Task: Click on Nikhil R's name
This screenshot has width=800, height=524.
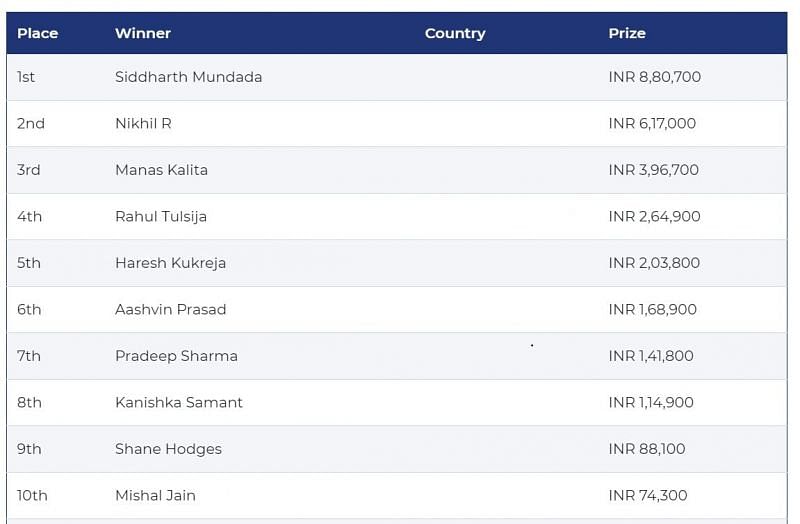Action: [143, 123]
